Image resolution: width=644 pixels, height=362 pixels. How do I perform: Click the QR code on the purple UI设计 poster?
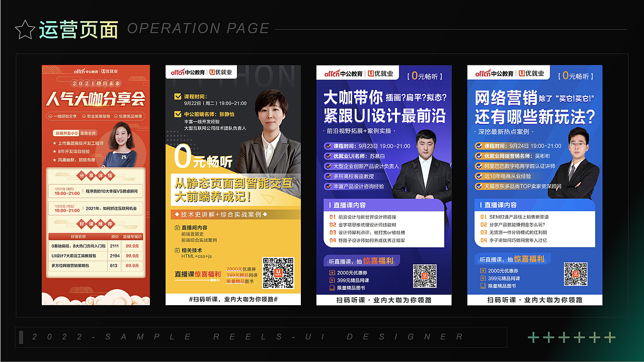coord(425,276)
